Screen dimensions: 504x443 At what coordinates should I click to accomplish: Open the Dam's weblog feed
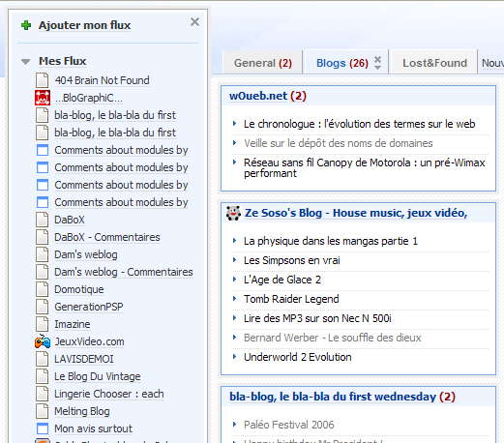(86, 254)
